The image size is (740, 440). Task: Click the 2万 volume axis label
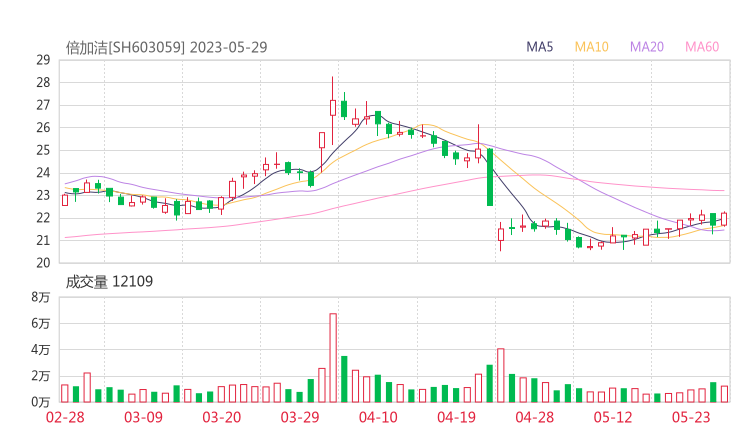coord(41,376)
